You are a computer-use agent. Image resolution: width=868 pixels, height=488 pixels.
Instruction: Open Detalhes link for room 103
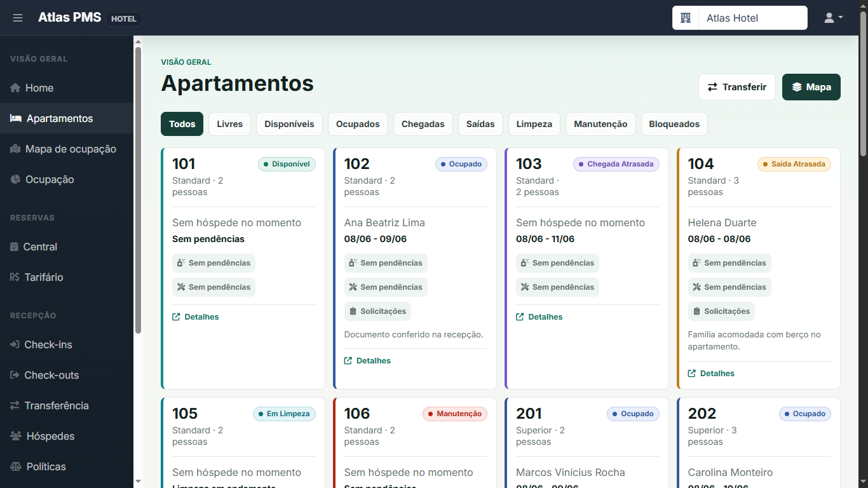coord(539,316)
